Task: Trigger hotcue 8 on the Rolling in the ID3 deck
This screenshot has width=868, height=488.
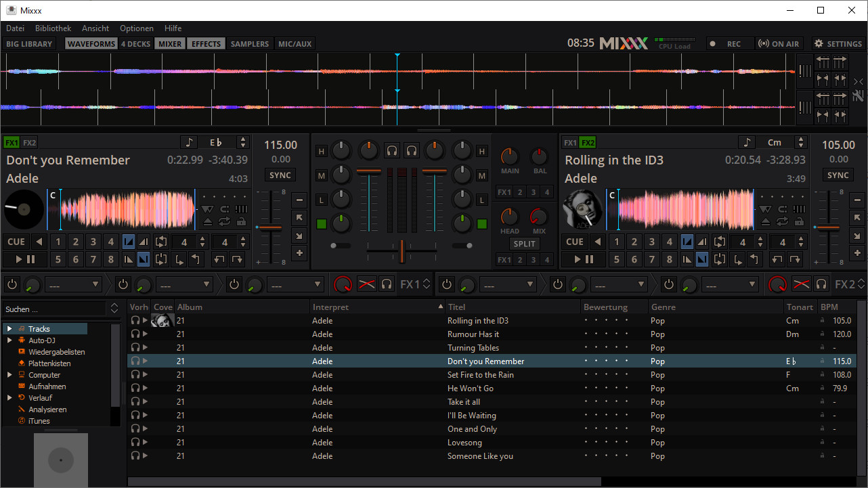Action: 670,259
